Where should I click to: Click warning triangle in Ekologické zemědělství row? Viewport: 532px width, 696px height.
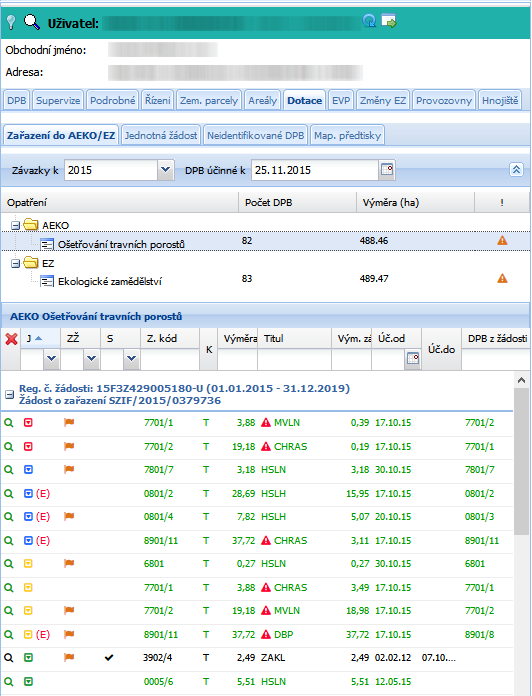click(502, 279)
